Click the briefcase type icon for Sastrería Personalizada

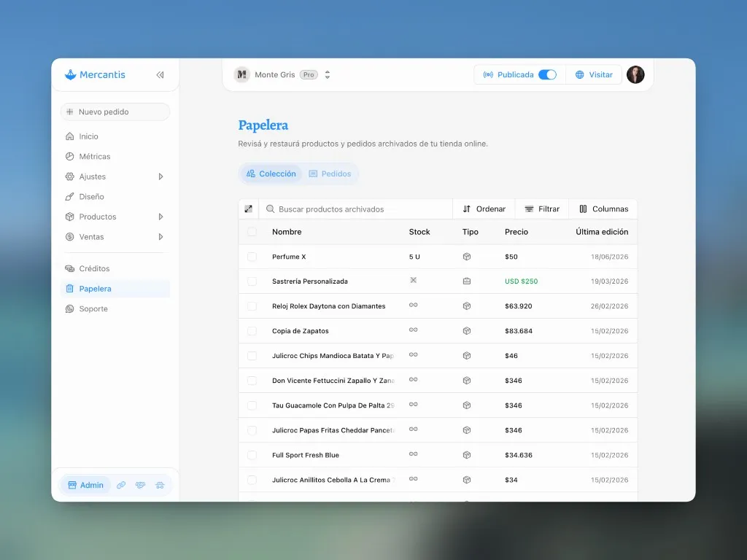click(x=467, y=281)
